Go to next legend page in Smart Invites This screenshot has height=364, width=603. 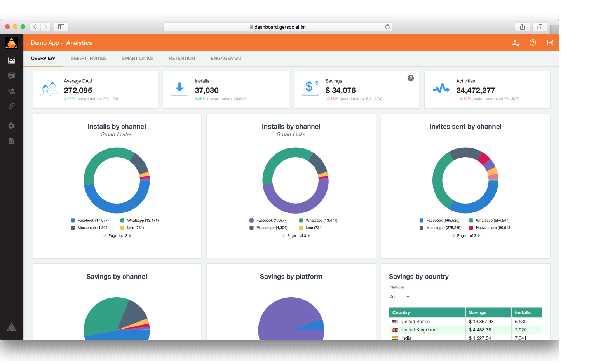pos(131,236)
